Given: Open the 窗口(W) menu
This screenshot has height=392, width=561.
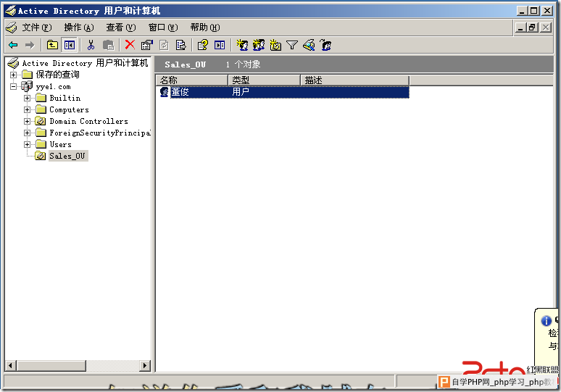Looking at the screenshot, I should 163,28.
